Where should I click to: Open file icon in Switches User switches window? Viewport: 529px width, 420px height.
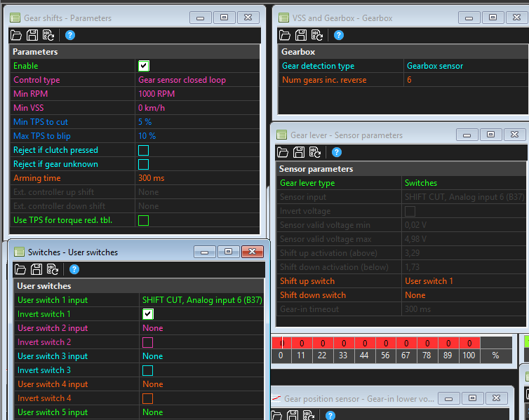coord(20,269)
